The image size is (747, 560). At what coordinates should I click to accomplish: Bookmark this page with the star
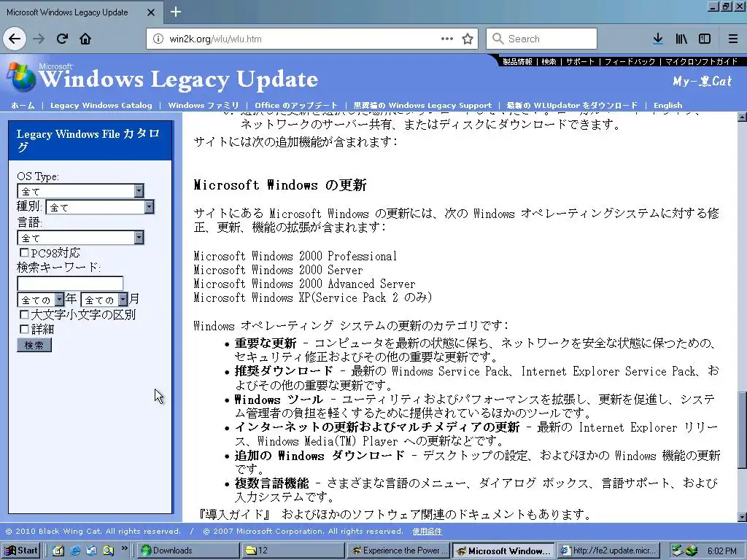468,39
